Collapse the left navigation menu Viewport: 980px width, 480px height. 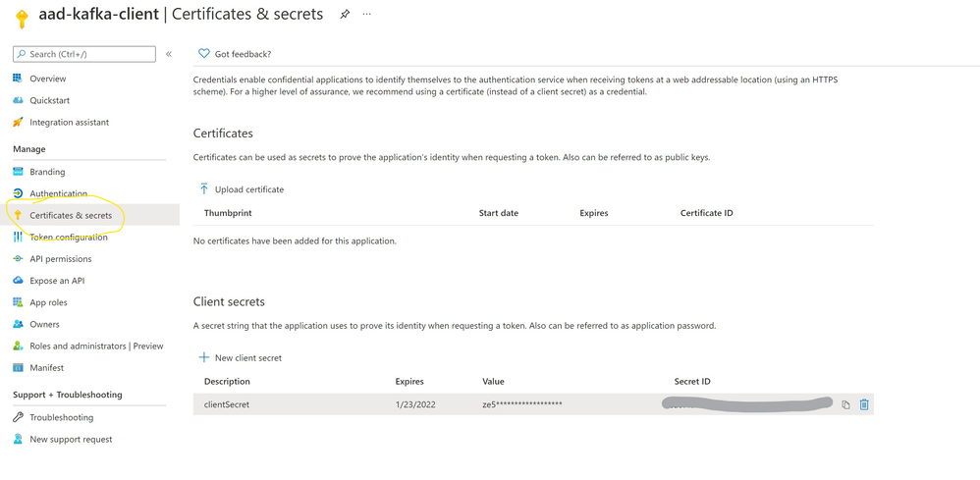pos(169,54)
